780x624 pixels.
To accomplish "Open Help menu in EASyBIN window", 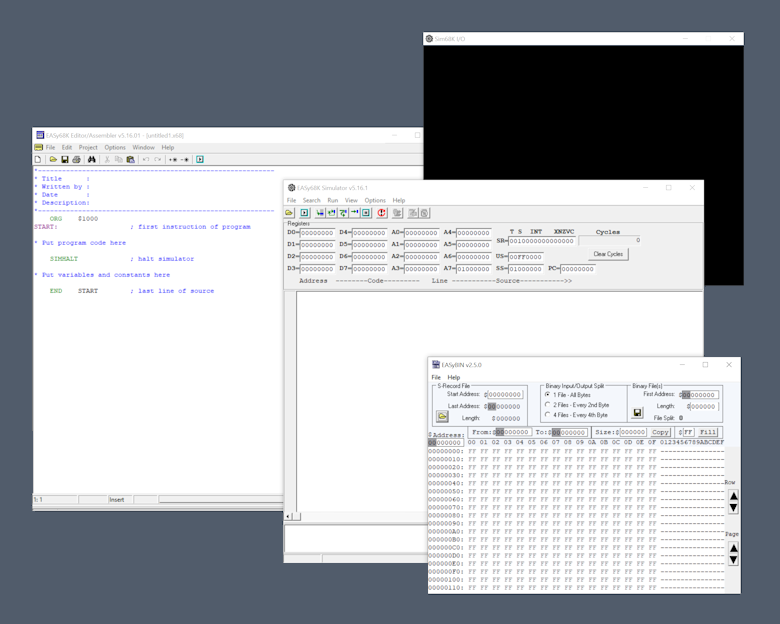I will click(454, 377).
